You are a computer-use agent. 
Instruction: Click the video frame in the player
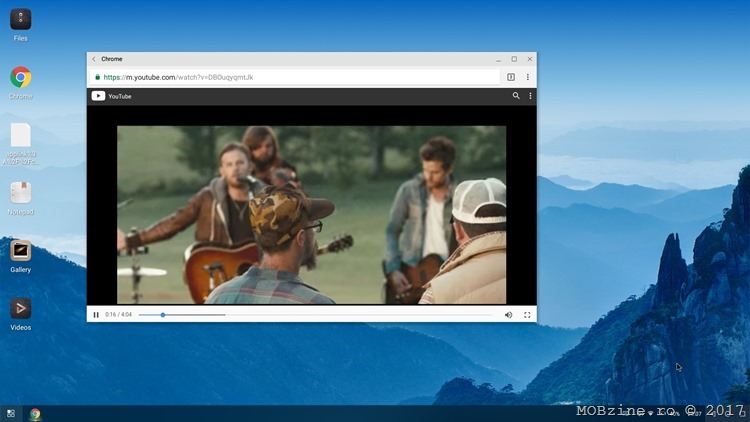click(x=311, y=215)
